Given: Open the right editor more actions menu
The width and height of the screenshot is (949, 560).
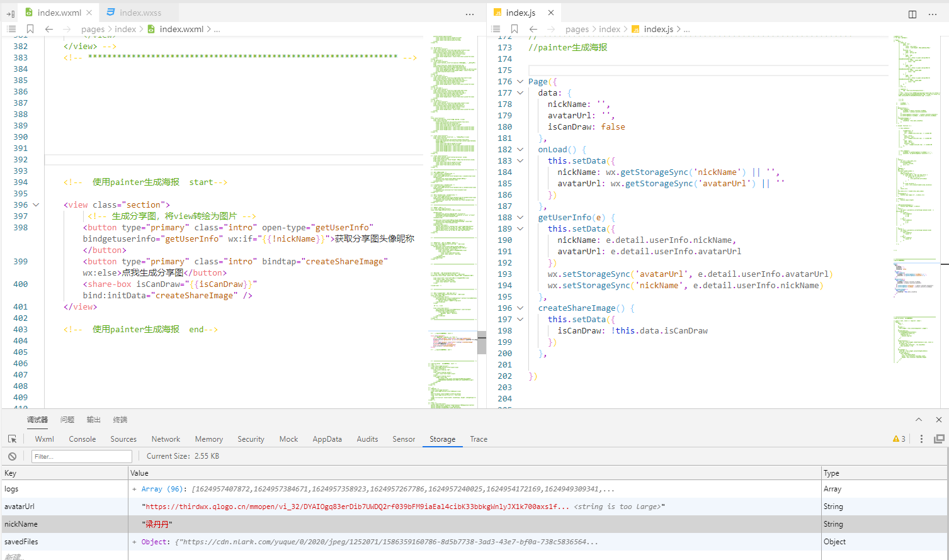Looking at the screenshot, I should (933, 14).
